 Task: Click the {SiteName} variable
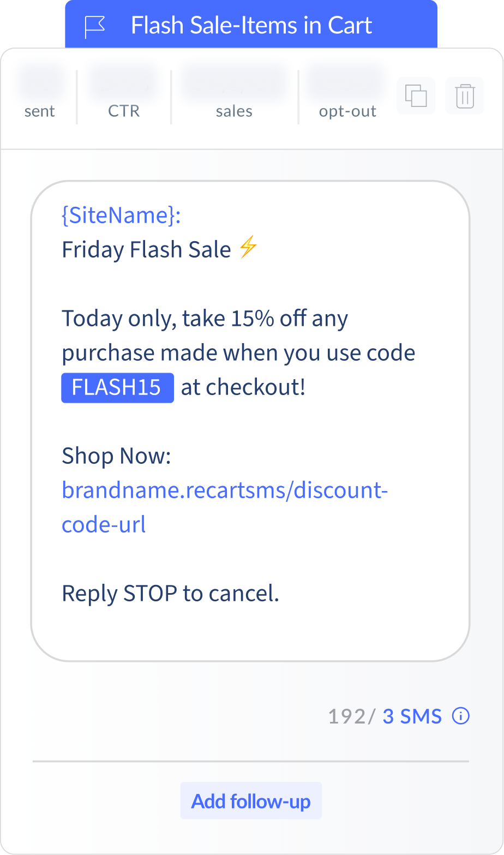point(121,216)
